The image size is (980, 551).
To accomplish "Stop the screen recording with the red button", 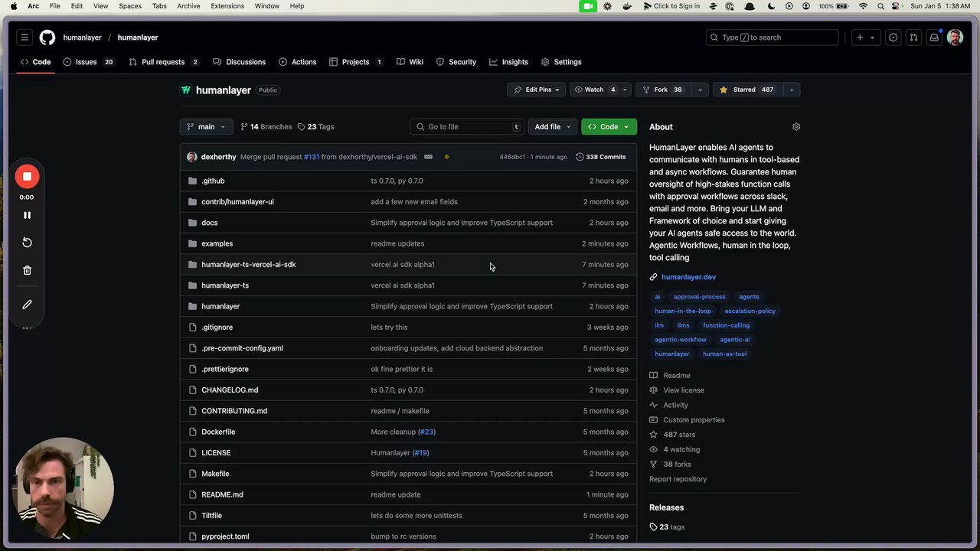I will click(x=27, y=177).
